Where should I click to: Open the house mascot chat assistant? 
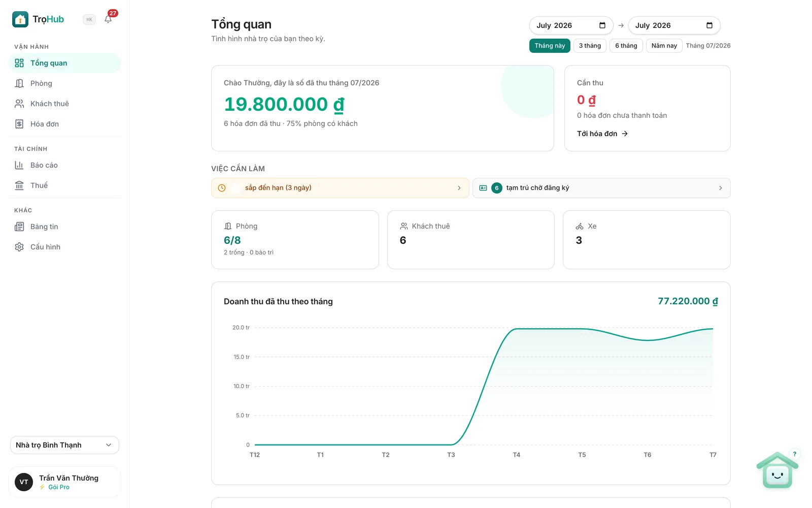pyautogui.click(x=777, y=470)
